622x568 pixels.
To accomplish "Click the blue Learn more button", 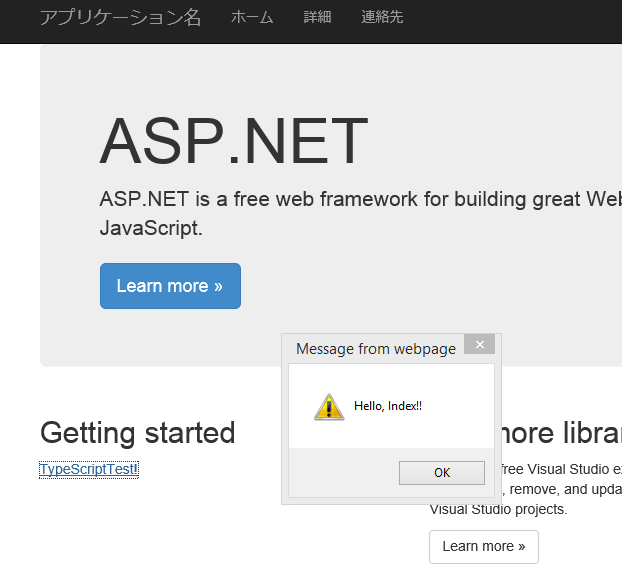I will [x=170, y=286].
